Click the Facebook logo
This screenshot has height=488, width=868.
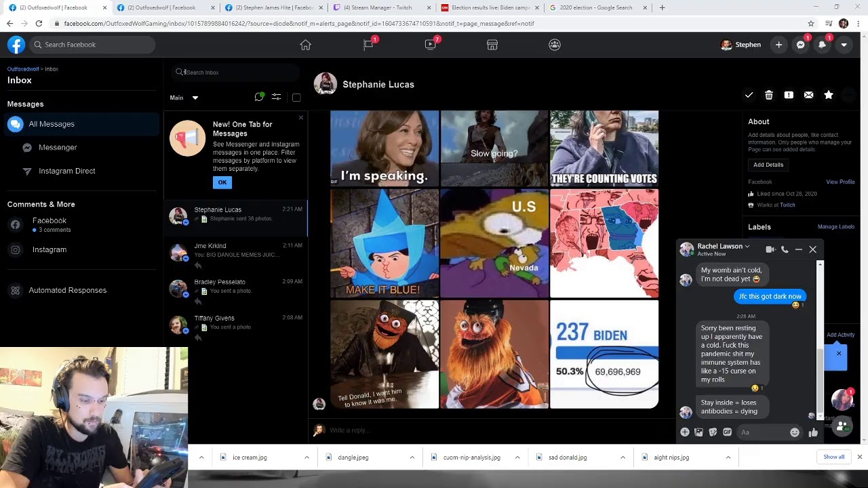(x=16, y=45)
